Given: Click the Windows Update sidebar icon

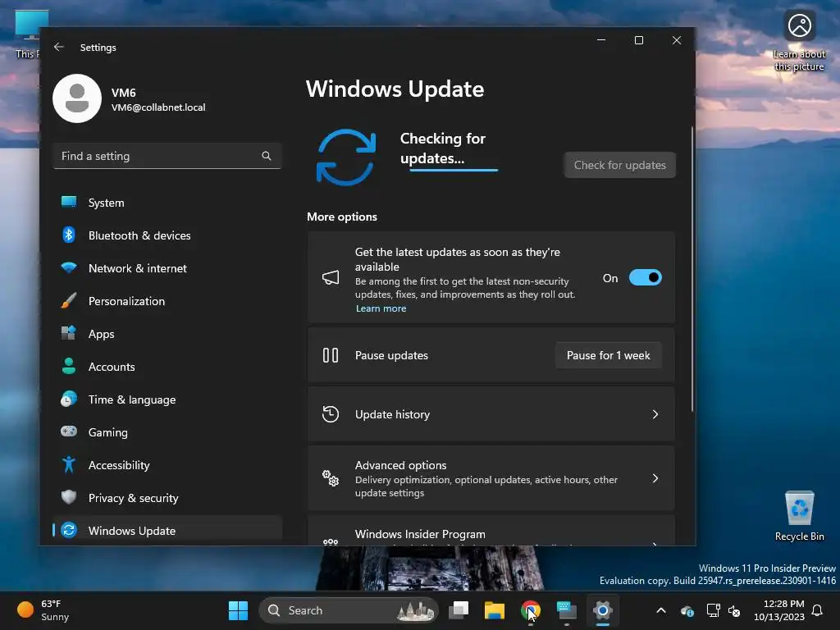Looking at the screenshot, I should coord(69,530).
